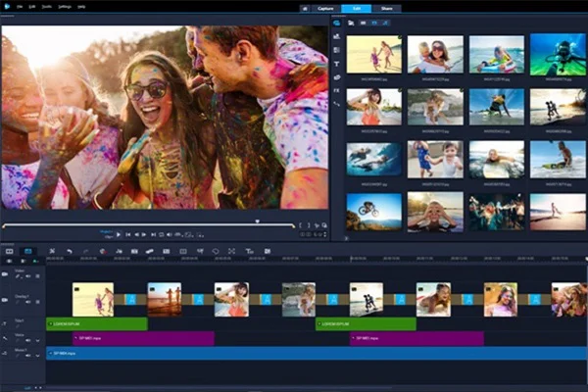
Task: Enlarge the preview window icon
Action: tap(324, 225)
